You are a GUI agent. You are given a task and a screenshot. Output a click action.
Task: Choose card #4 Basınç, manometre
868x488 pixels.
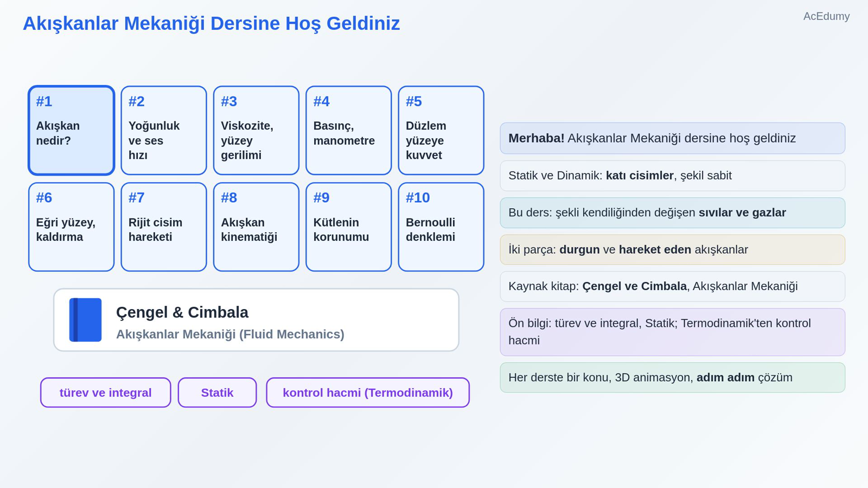coord(349,131)
